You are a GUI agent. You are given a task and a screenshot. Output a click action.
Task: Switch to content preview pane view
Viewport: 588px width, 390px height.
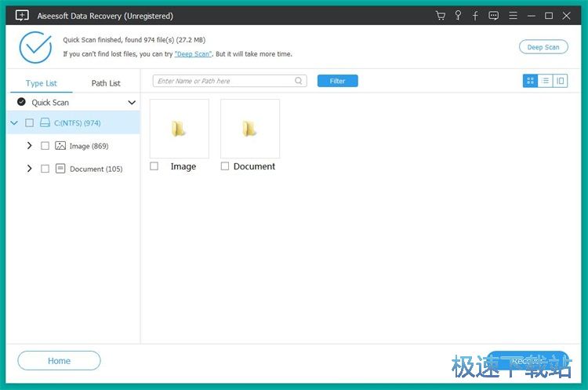click(561, 81)
